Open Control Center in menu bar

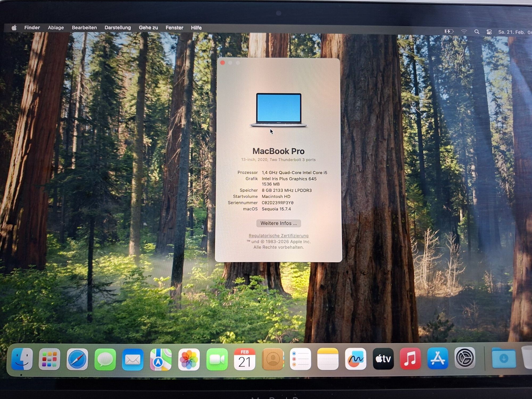[489, 32]
